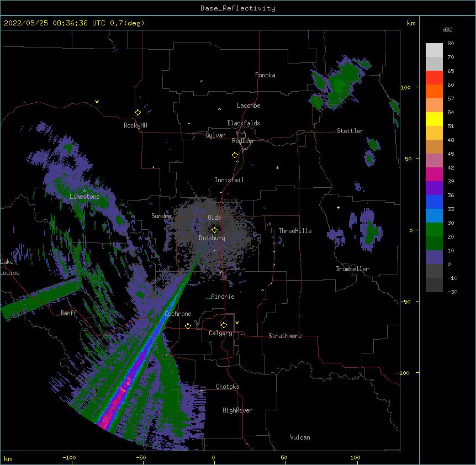
Task: Click the Drumheller label
Action: tap(352, 269)
